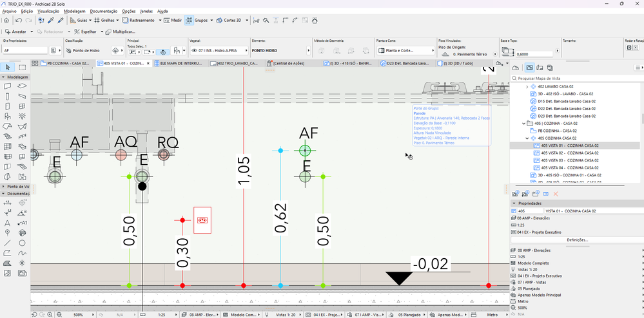Select the Fill tool
Viewport: 644px width, 318px height.
(x=7, y=263)
